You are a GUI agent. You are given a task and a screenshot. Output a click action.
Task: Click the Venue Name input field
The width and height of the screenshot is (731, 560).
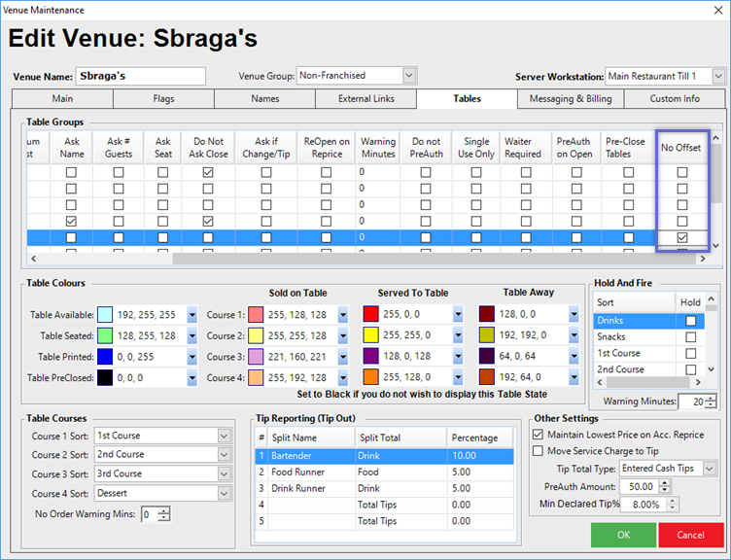(140, 76)
